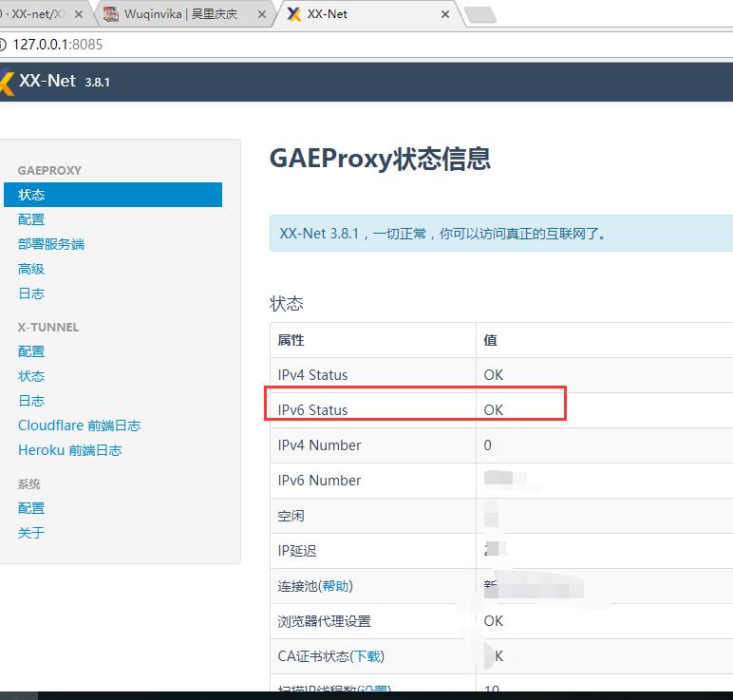The width and height of the screenshot is (733, 700).
Task: Click the IPv6 Number row label
Action: [x=319, y=481]
